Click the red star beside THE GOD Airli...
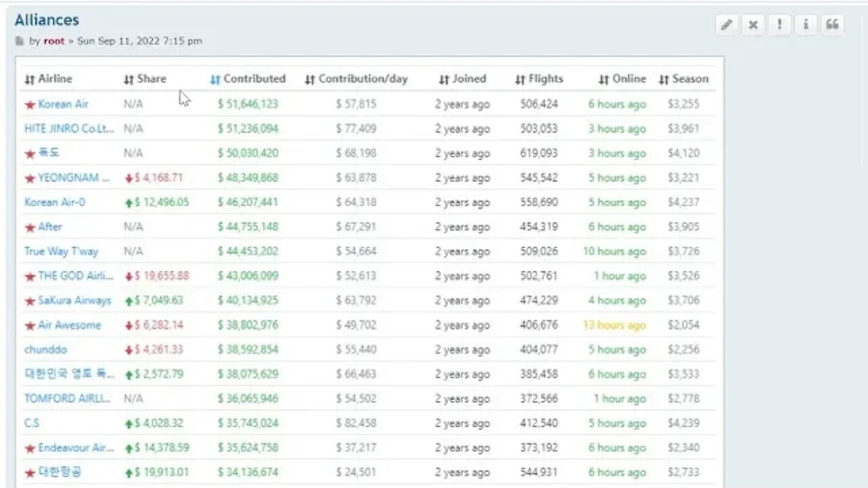The height and width of the screenshot is (488, 868). point(30,277)
